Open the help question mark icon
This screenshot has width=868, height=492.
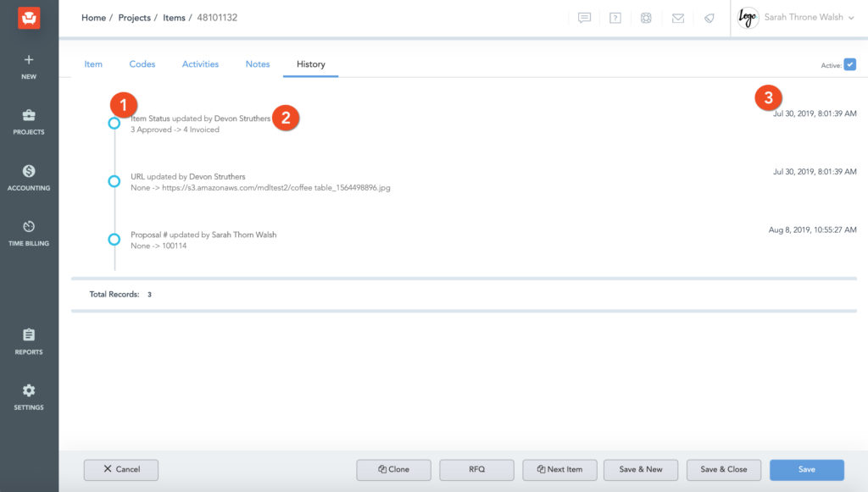coord(615,18)
